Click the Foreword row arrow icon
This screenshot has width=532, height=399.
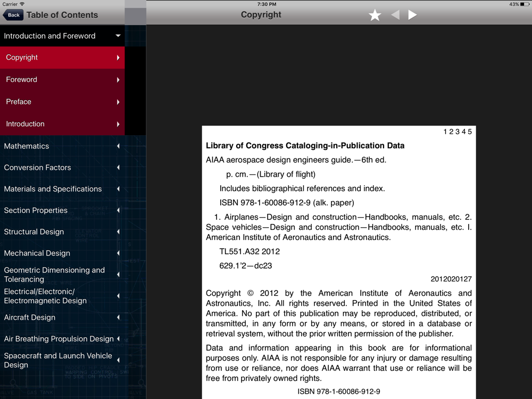tap(118, 80)
